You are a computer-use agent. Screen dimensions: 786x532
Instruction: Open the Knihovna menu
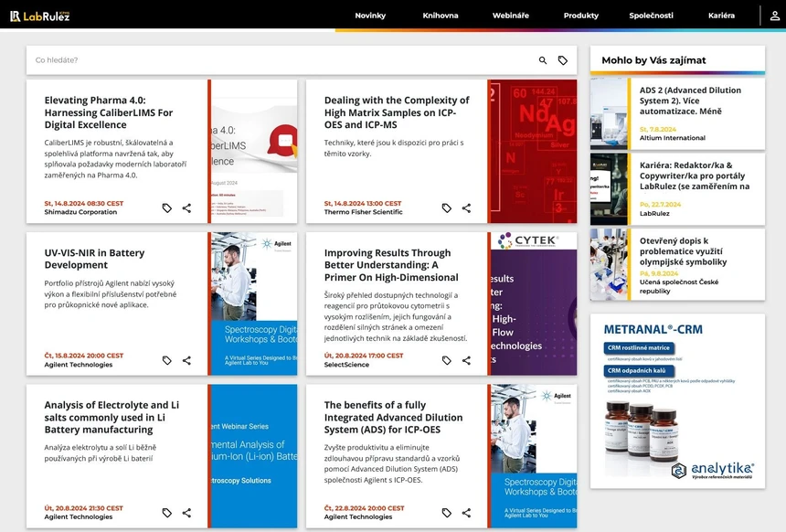coord(441,16)
